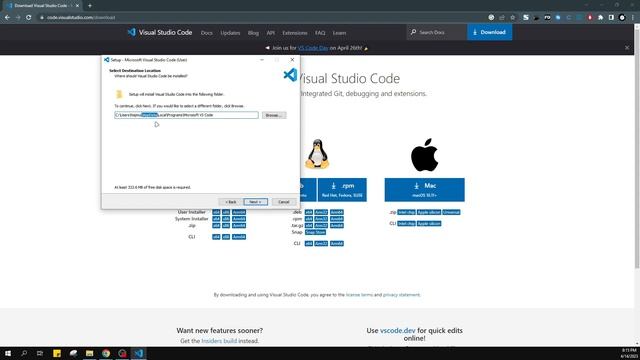Follow the VS Code Day link in the banner
Image resolution: width=640 pixels, height=360 pixels.
point(313,48)
